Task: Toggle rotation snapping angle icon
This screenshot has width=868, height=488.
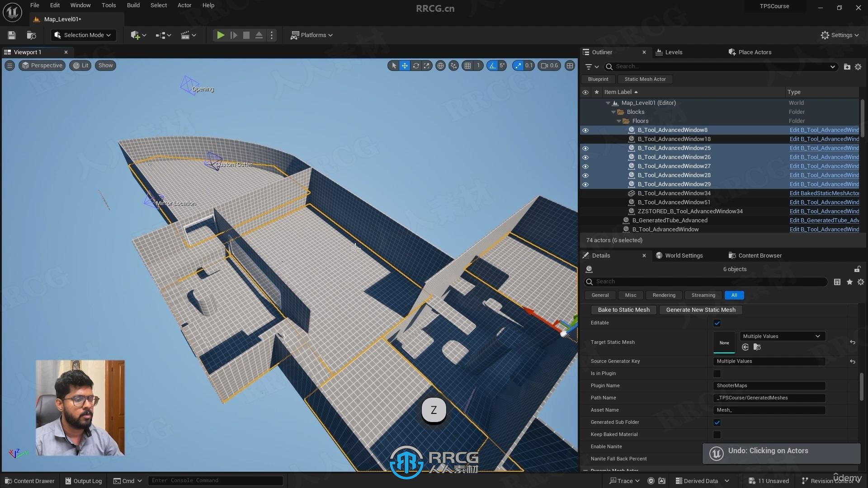Action: click(492, 66)
